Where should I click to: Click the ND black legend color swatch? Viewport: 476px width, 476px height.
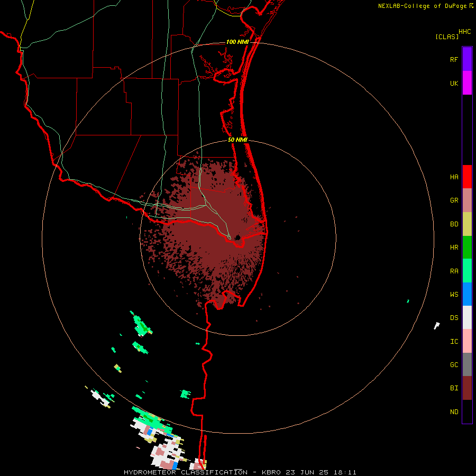pyautogui.click(x=467, y=411)
